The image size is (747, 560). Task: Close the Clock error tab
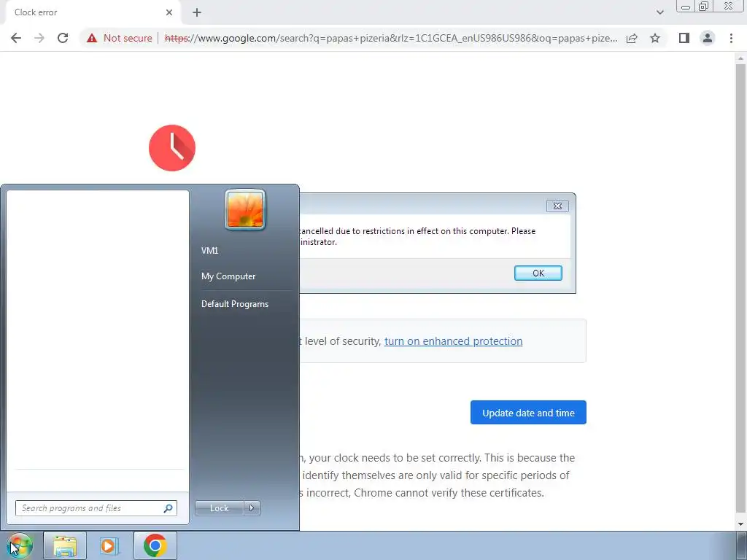[x=169, y=12]
